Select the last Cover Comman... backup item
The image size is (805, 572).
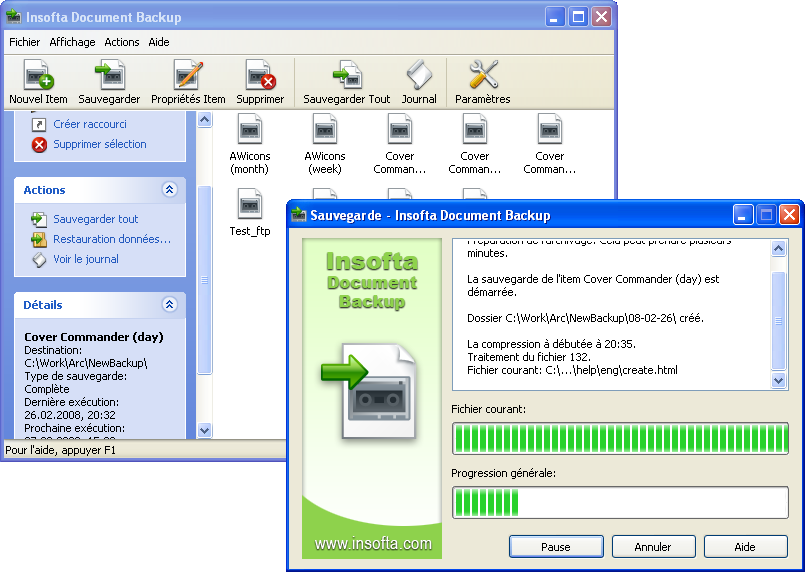(x=550, y=144)
